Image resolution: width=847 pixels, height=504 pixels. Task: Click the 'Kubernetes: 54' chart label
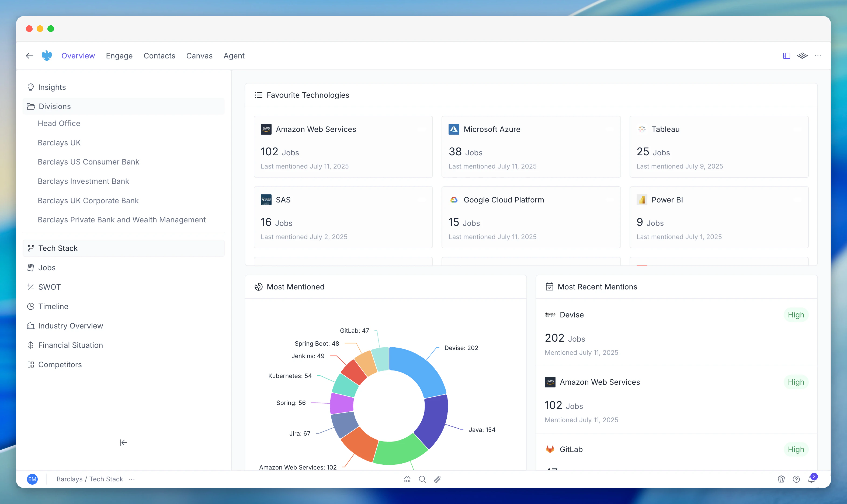[290, 376]
